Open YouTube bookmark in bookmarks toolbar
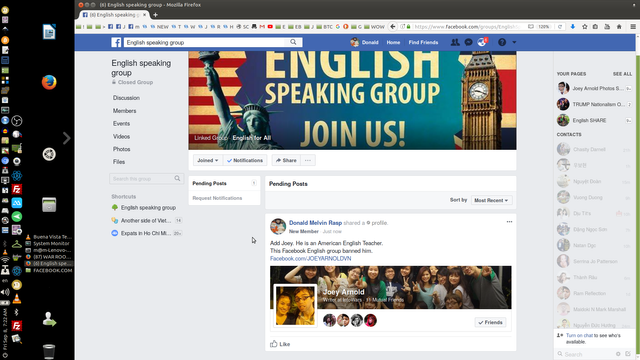This screenshot has width=640, height=360. (x=270, y=27)
